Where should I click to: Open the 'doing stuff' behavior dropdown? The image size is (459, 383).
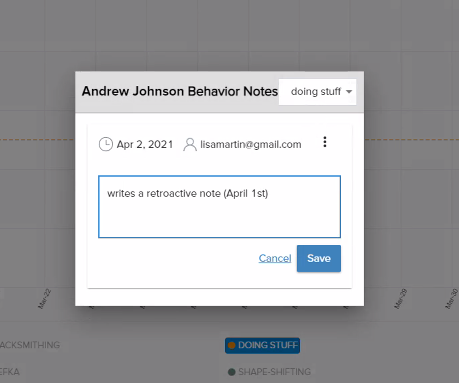[x=317, y=92]
